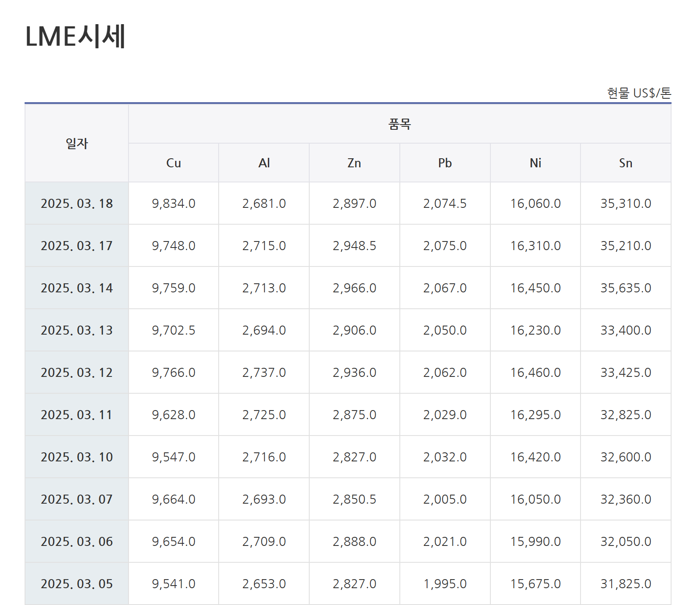The height and width of the screenshot is (605, 700).
Task: Click the 2025. 03. 18 date cell
Action: 77,204
